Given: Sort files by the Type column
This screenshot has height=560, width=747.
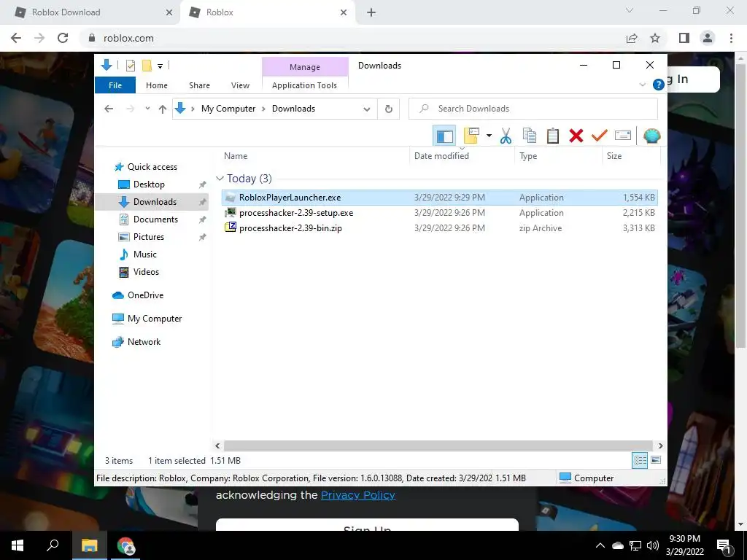Looking at the screenshot, I should tap(558, 156).
